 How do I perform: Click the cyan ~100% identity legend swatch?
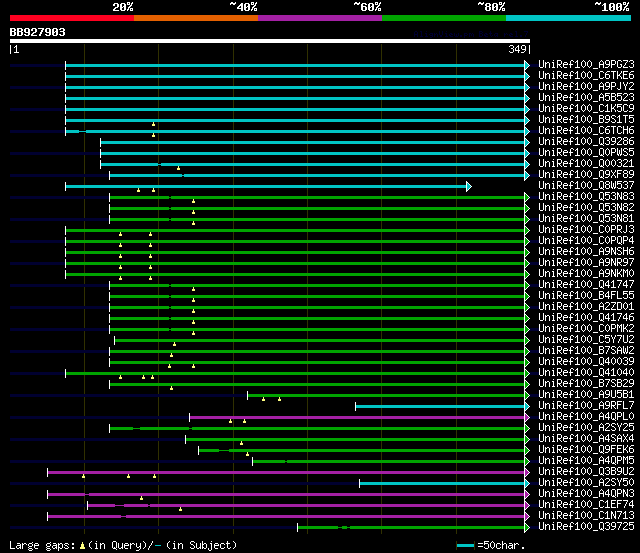click(569, 18)
